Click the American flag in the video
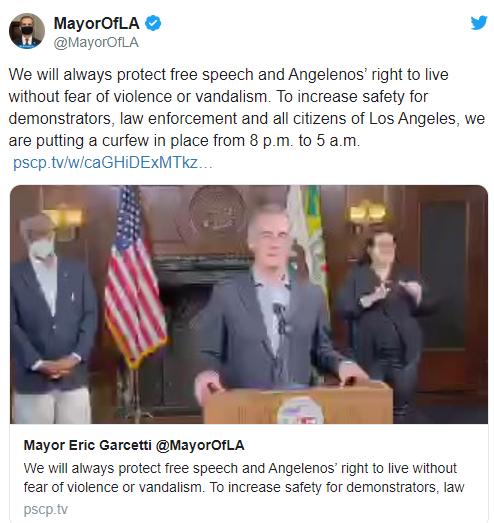Viewport: 494px width, 523px height. pos(134,277)
